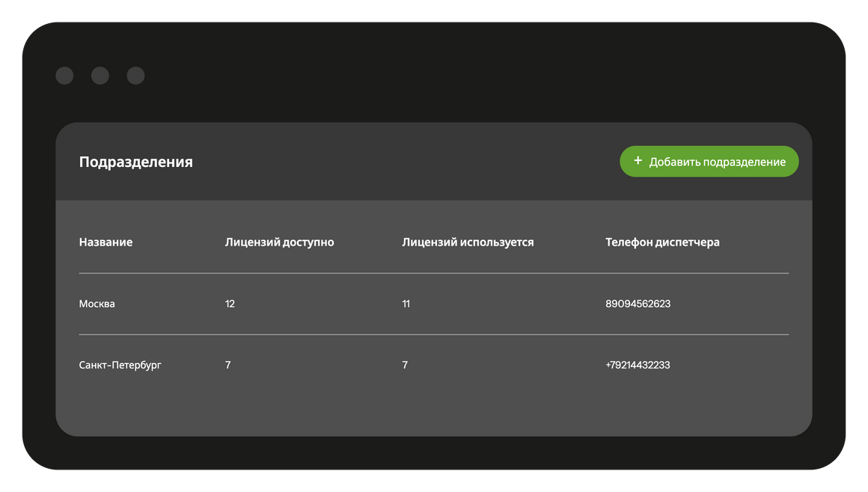The width and height of the screenshot is (868, 492).
Task: Click the plus icon for adding a division
Action: [x=638, y=161]
